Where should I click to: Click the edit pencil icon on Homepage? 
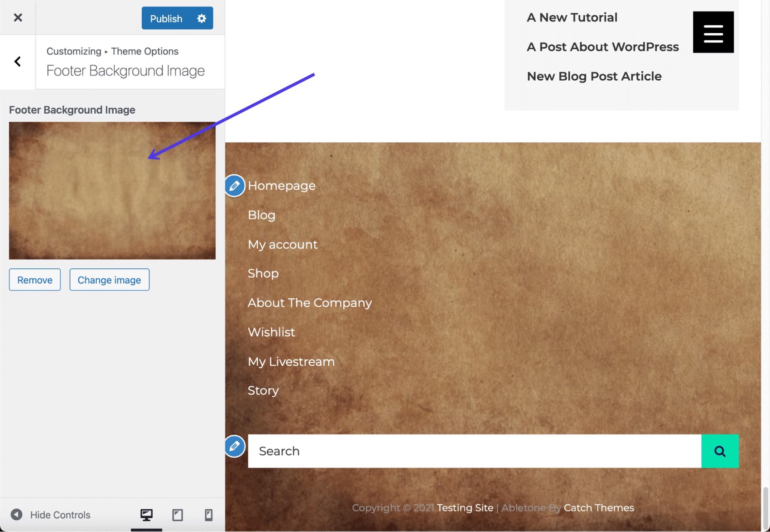(235, 186)
